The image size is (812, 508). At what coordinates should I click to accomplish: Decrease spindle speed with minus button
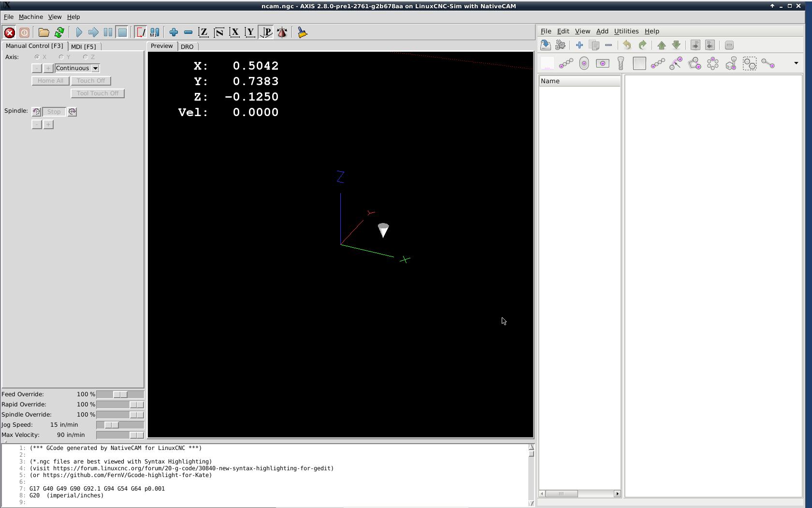pyautogui.click(x=37, y=124)
